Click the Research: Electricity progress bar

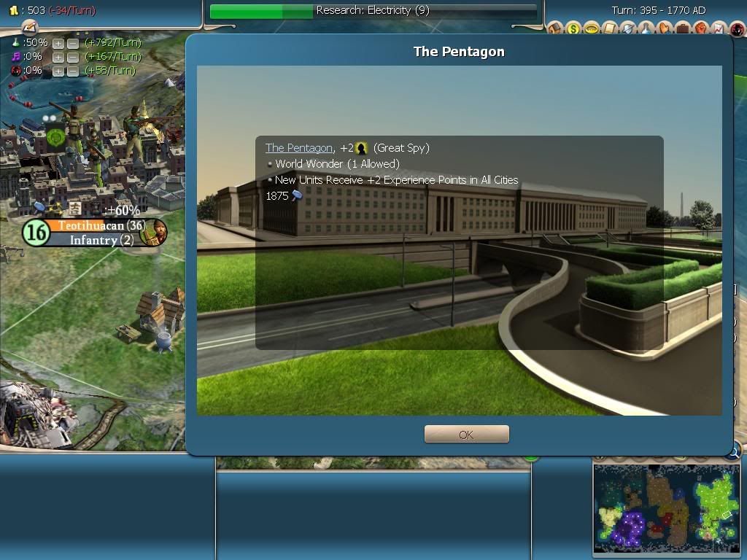tap(373, 12)
